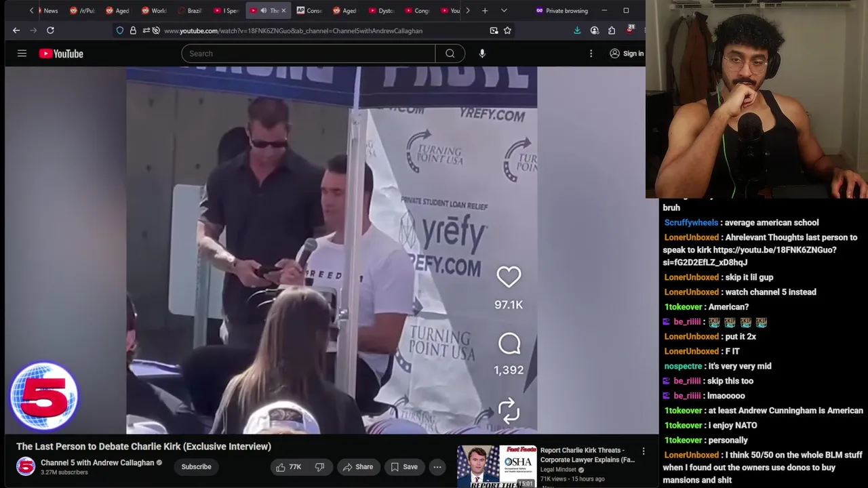The width and height of the screenshot is (868, 488).
Task: Open the Report Charlie Kirk Threats video title
Action: [587, 455]
